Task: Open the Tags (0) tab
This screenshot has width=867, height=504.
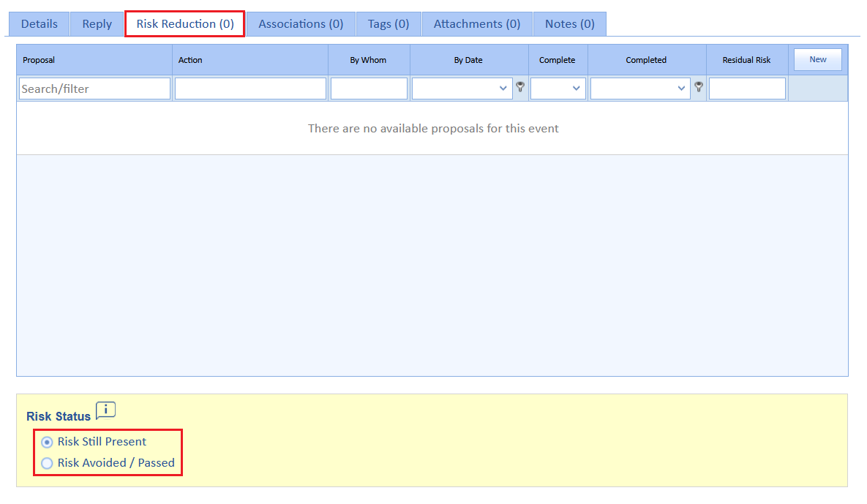Action: click(389, 24)
